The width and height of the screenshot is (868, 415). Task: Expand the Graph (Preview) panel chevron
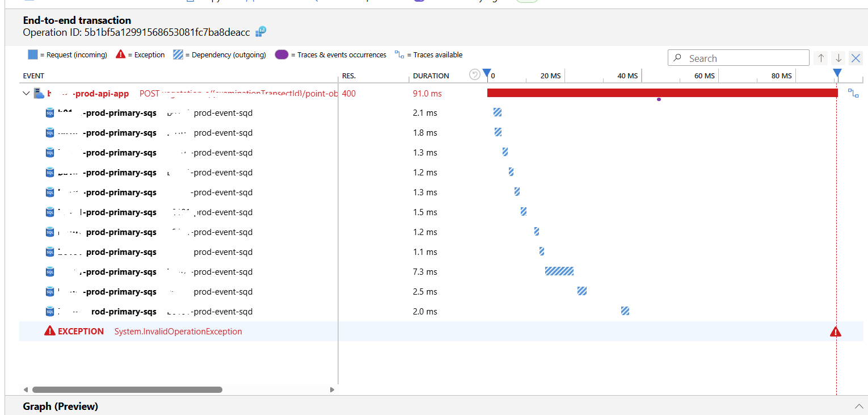coord(858,406)
